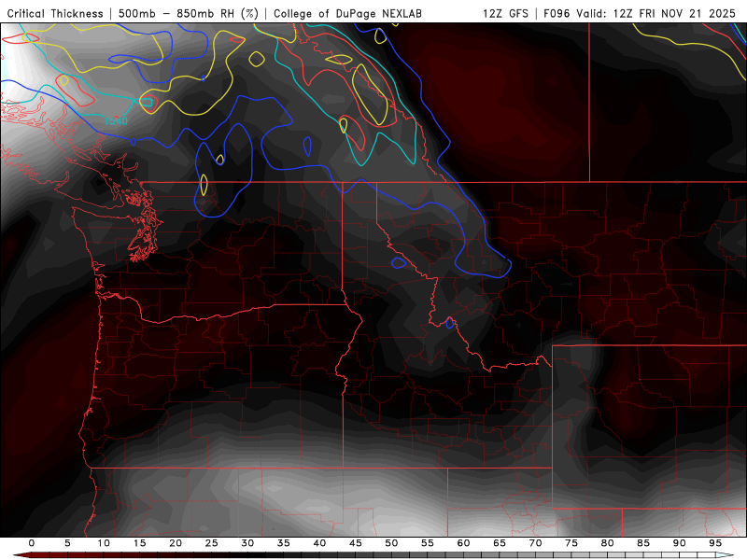Click the '40' value on color scale
Viewport: 747px width, 560px height.
pyautogui.click(x=319, y=543)
